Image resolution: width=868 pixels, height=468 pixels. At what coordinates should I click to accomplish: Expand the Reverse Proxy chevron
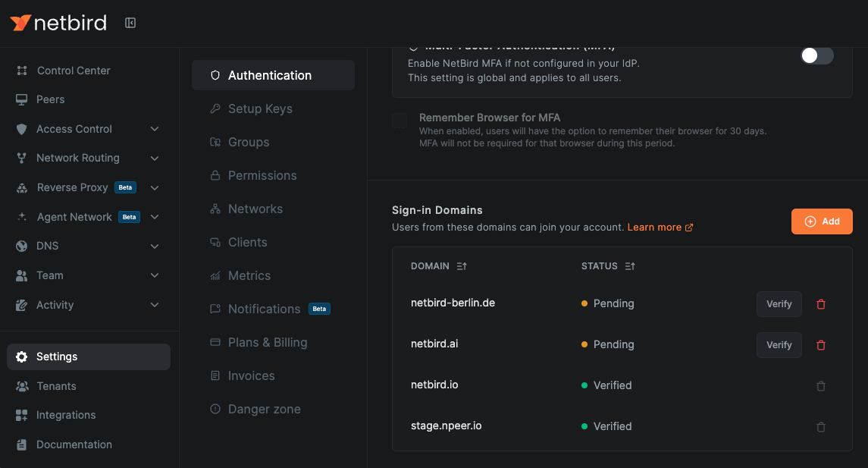coord(155,188)
